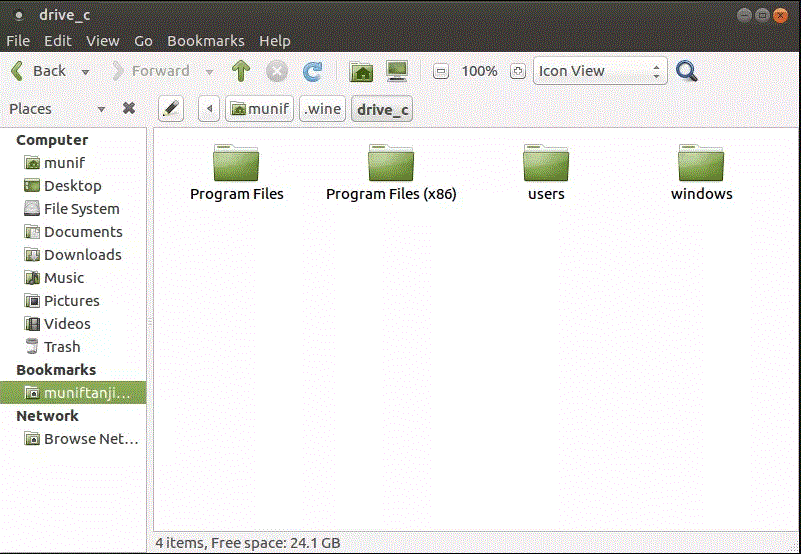Open Music in the sidebar
The image size is (801, 554).
(73, 278)
